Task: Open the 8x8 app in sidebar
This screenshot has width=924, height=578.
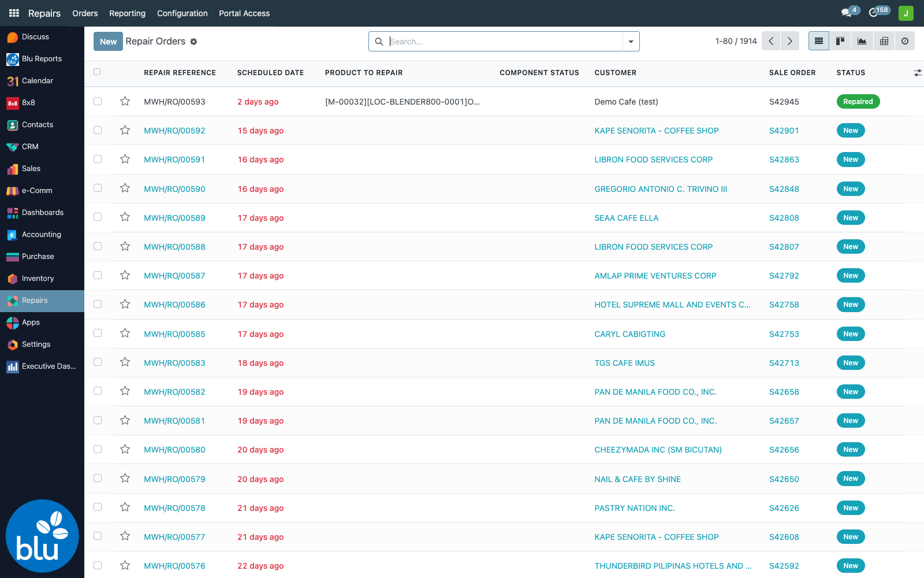Action: (42, 103)
